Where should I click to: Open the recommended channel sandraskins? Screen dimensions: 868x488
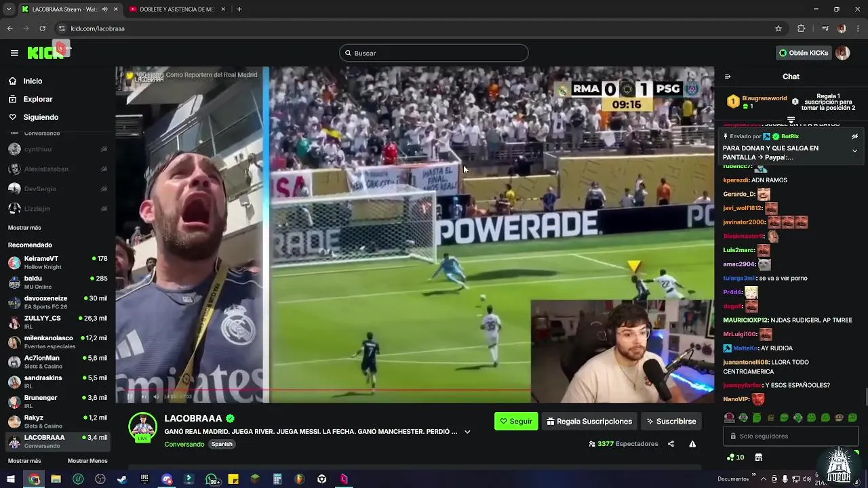point(58,382)
